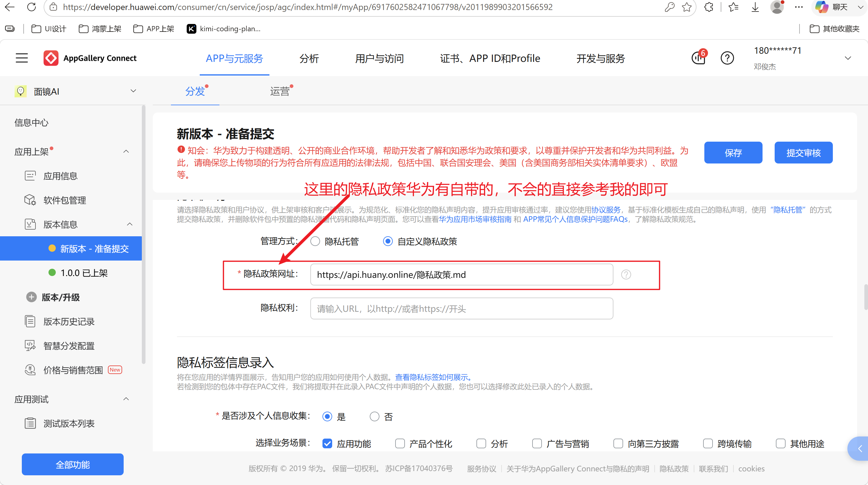Choose 否 for personal information collection

(374, 416)
